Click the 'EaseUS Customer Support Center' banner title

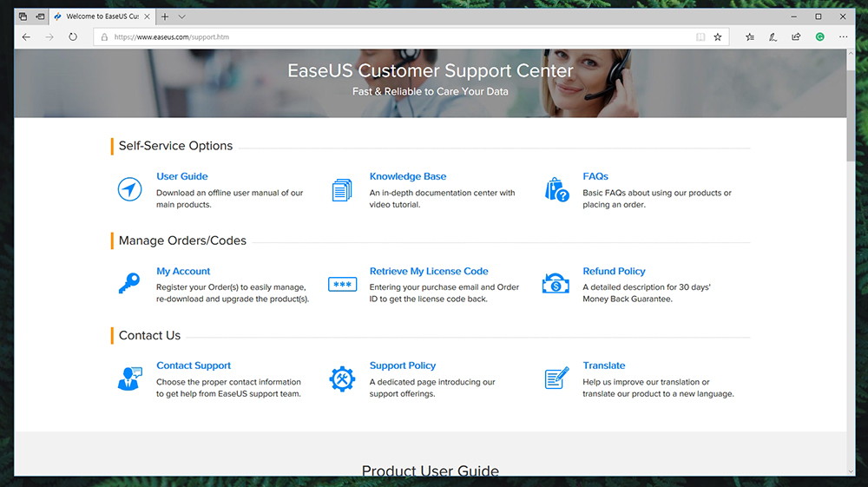click(431, 70)
